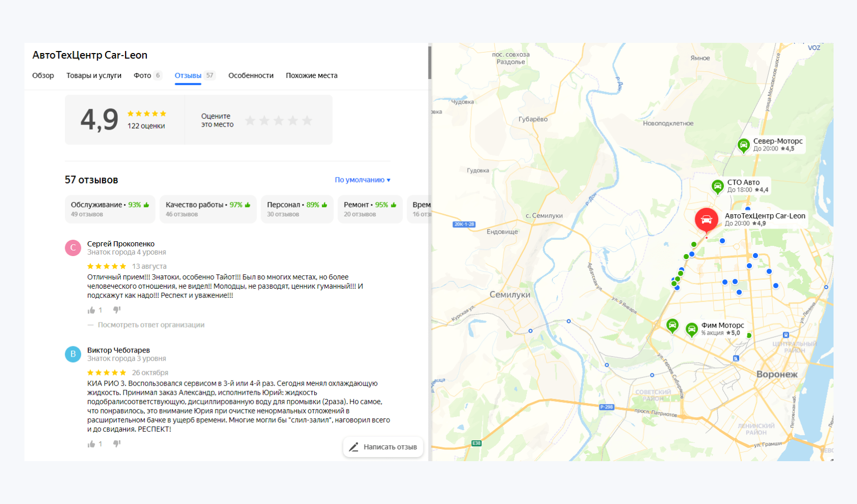
Task: Rate the place five stars in Оцените это место
Action: 307,120
